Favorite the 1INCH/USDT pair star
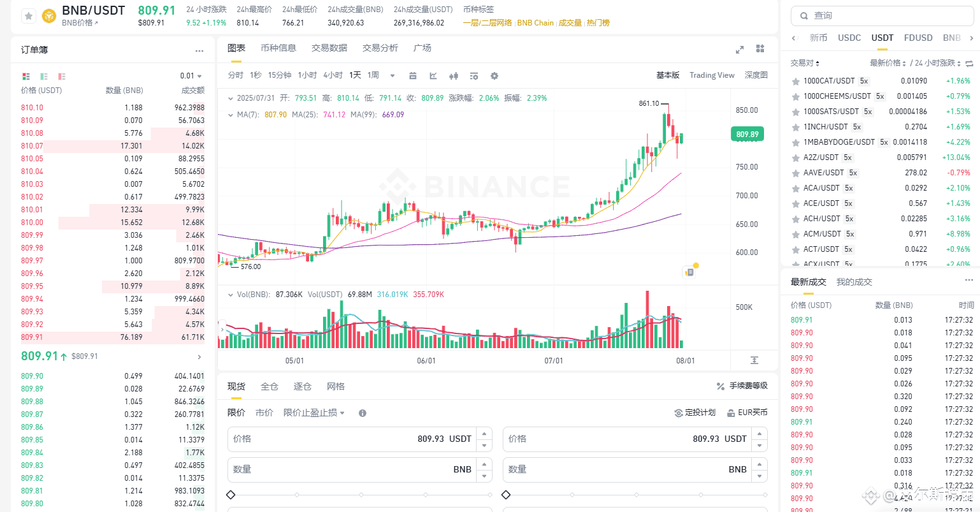This screenshot has height=512, width=980. coord(795,128)
